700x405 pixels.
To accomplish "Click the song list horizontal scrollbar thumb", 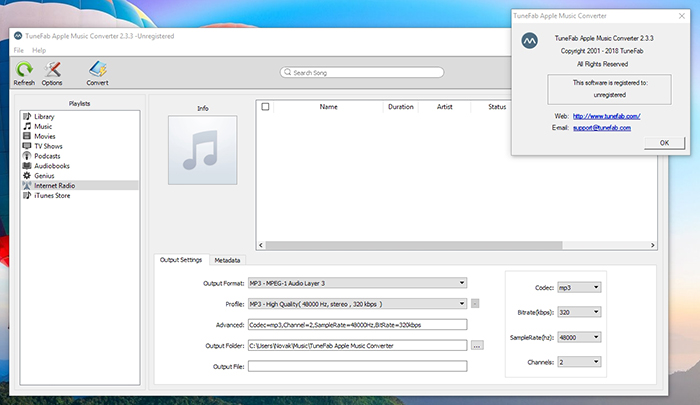I will click(x=414, y=245).
